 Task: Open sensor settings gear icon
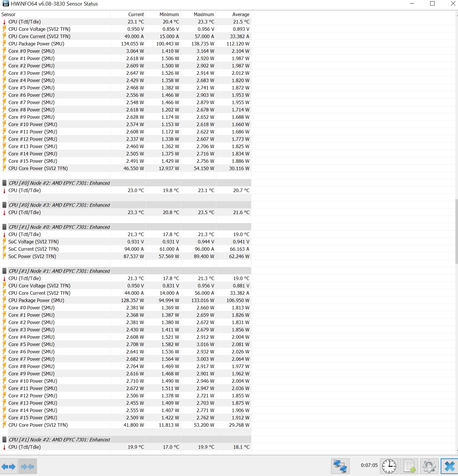(x=429, y=466)
